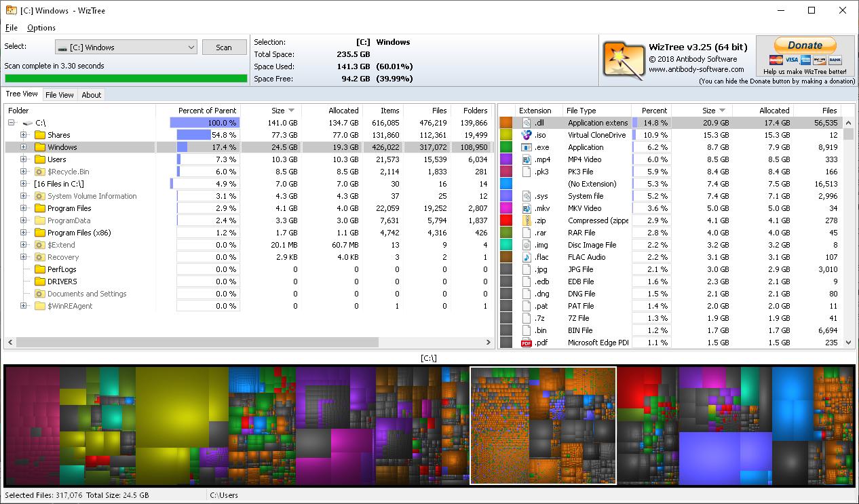Expand the Users folder node
859x504 pixels.
[24, 159]
